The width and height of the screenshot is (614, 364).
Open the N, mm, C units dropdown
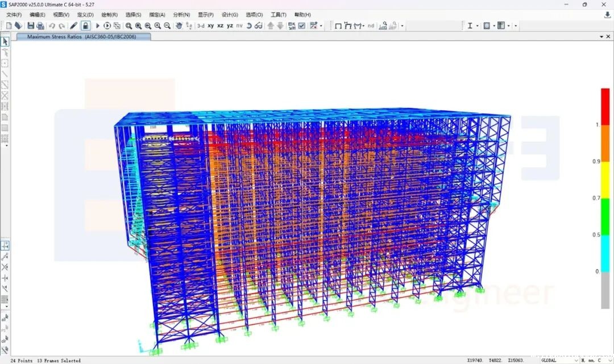pyautogui.click(x=596, y=360)
